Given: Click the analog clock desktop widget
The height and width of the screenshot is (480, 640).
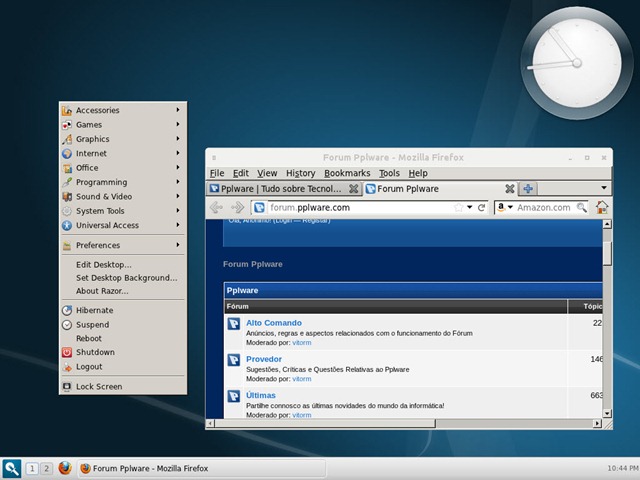Looking at the screenshot, I should [577, 63].
